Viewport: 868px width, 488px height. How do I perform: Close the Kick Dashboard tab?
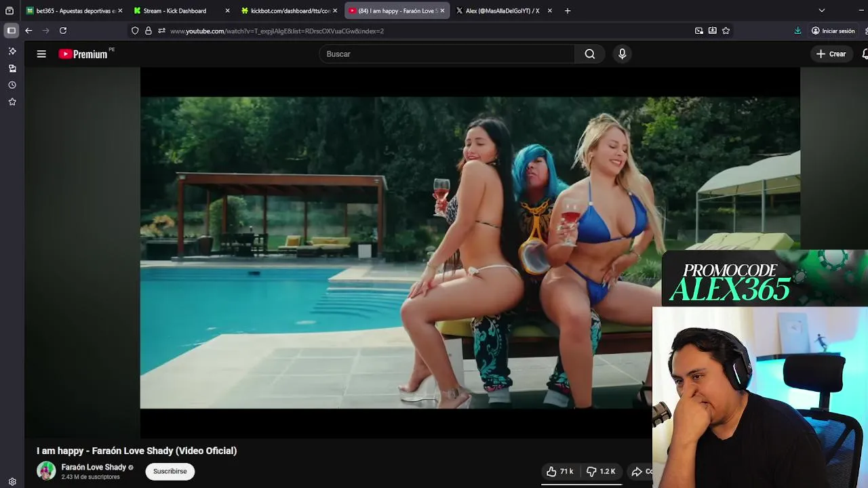(x=227, y=11)
